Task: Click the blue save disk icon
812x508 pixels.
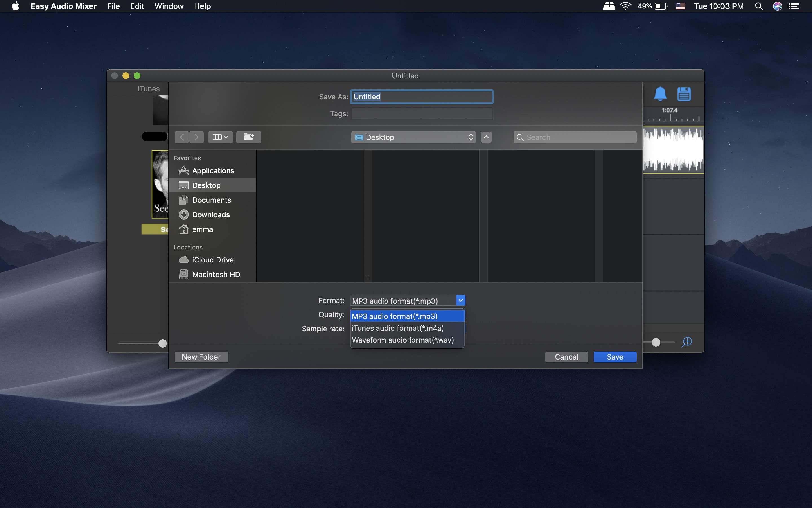Action: click(683, 94)
